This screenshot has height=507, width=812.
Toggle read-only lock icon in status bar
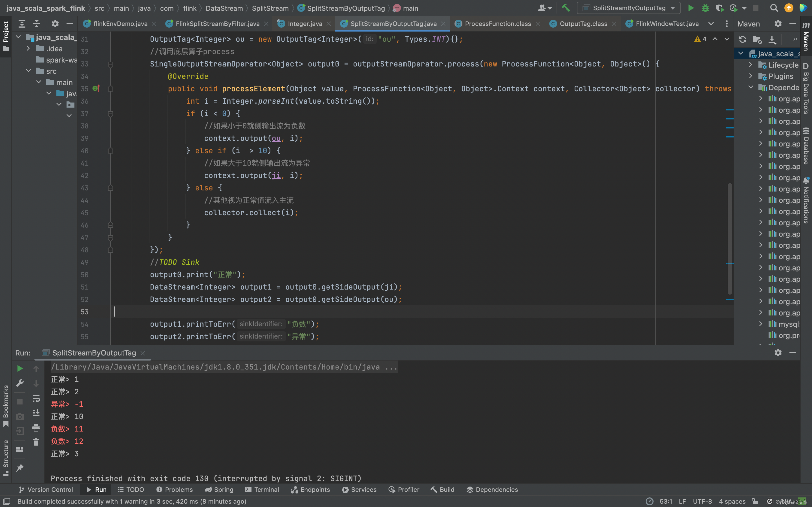coord(754,501)
